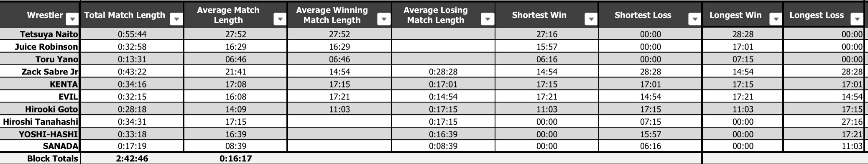Screen dimensions: 868x164
Task: Open the Shortest Loss filter dropdown
Action: [695, 19]
